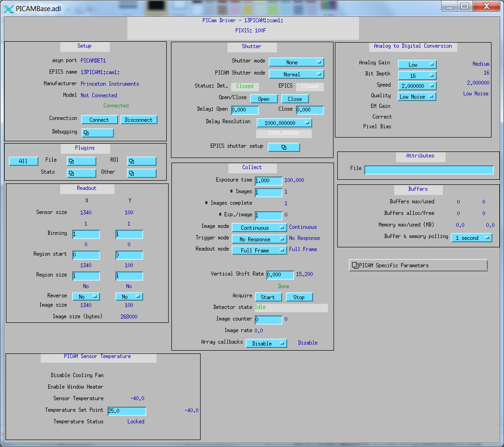Open the shutter with the Open button
Image resolution: width=504 pixels, height=447 pixels.
pos(264,99)
